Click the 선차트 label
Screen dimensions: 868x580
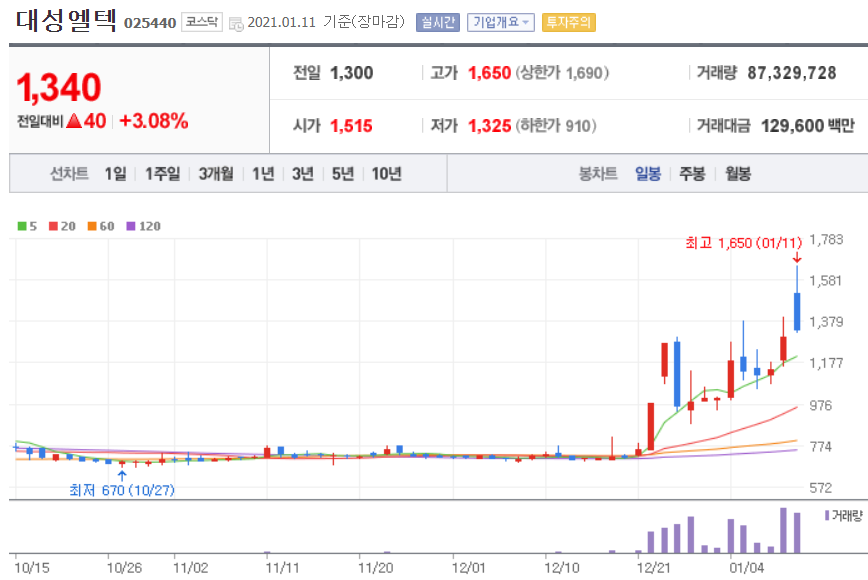coord(69,174)
